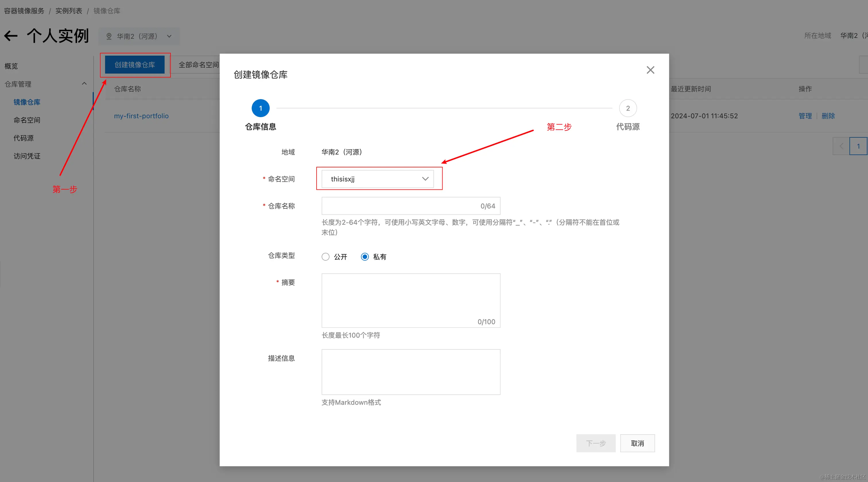Screen dimensions: 868x482
Task: Go to 容器镜像服务 breadcrumb
Action: click(24, 11)
